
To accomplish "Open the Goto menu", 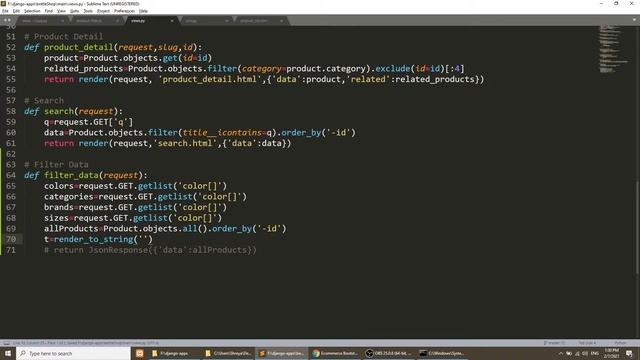I will pos(74,11).
